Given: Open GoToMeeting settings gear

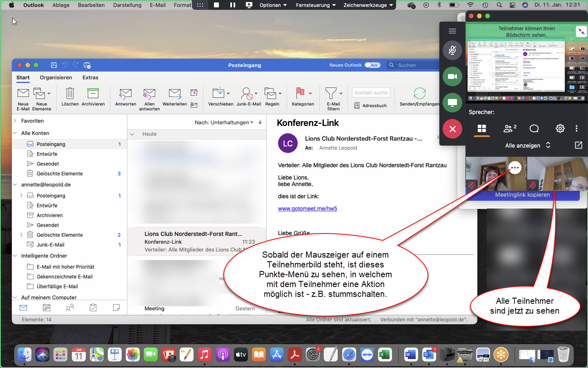Looking at the screenshot, I should tap(560, 128).
